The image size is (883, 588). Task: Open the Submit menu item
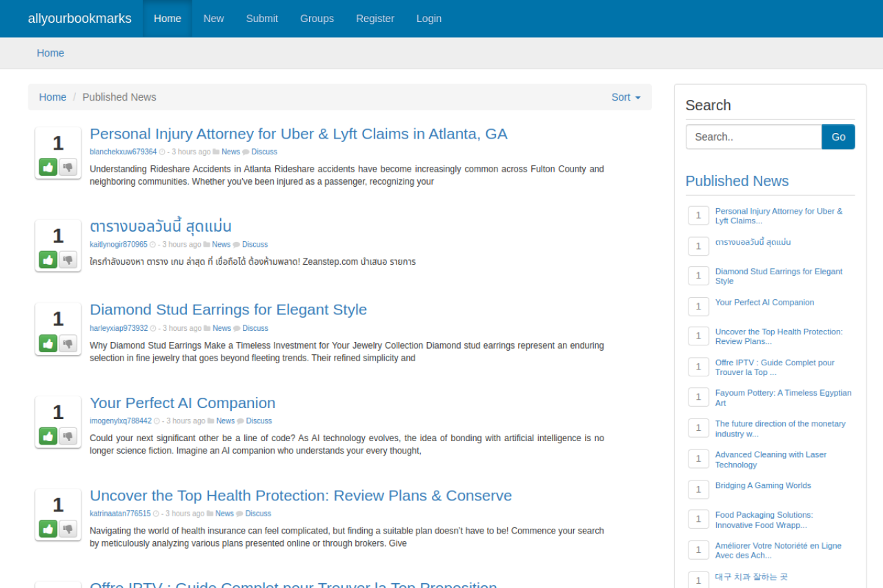[261, 19]
